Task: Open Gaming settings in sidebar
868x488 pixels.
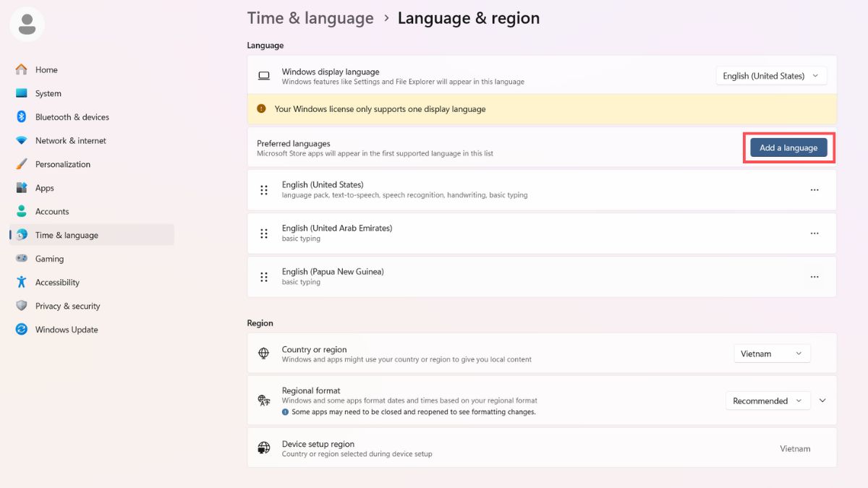Action: click(91, 259)
